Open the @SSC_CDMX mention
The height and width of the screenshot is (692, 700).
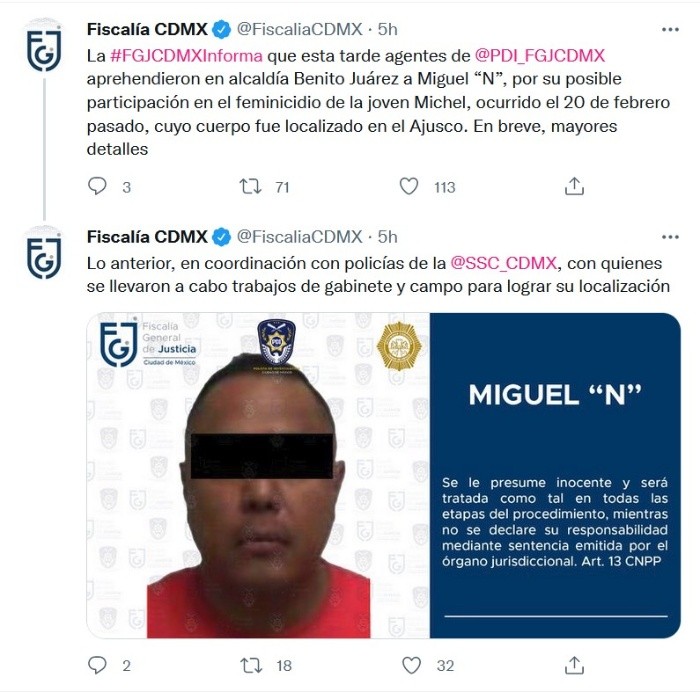[x=504, y=263]
